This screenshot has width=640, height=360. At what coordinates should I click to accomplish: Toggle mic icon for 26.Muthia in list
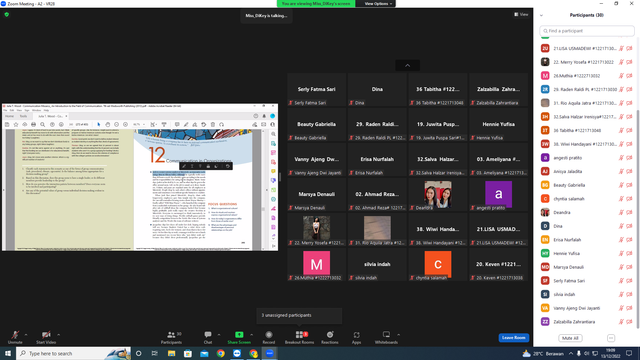[x=621, y=76]
